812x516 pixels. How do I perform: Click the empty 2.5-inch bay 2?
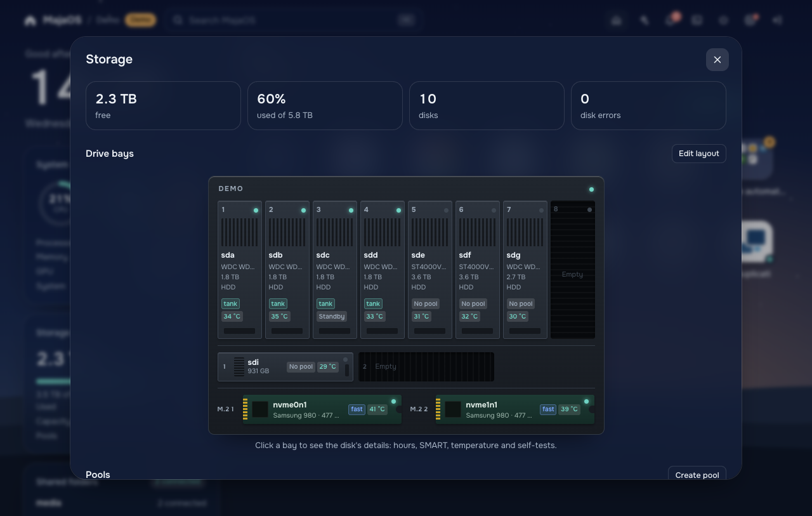pos(426,367)
